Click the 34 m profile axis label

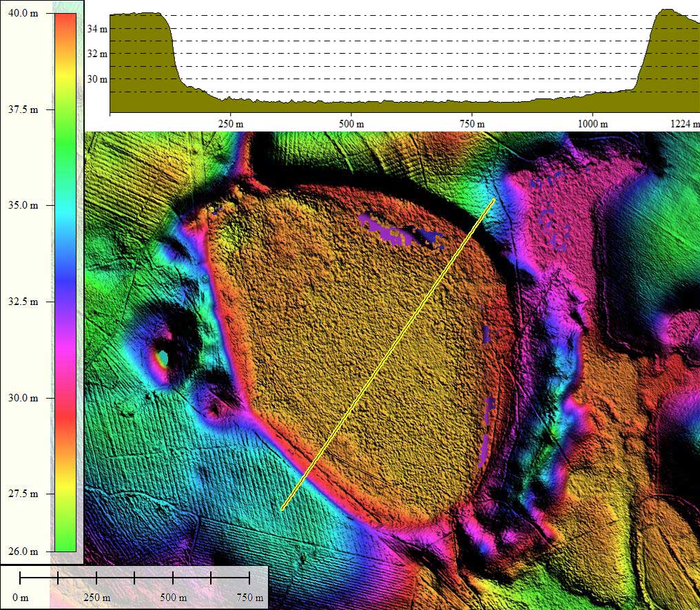click(x=97, y=29)
